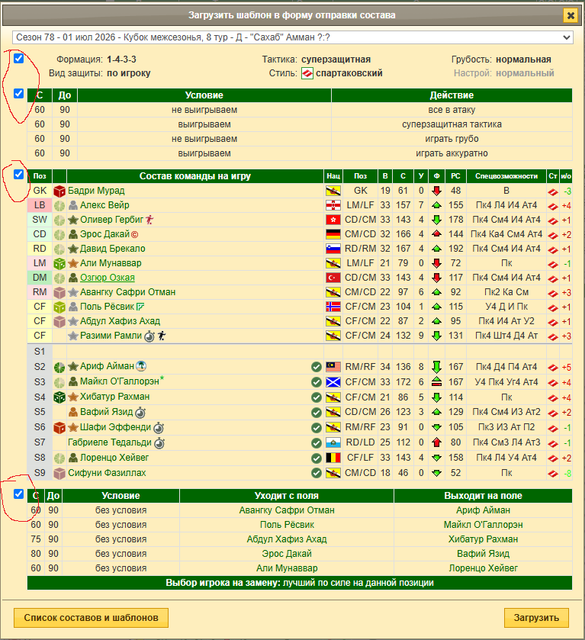Click the pink cube icon beside Сифуни Фазиллах
This screenshot has height=640, width=585.
pos(60,473)
